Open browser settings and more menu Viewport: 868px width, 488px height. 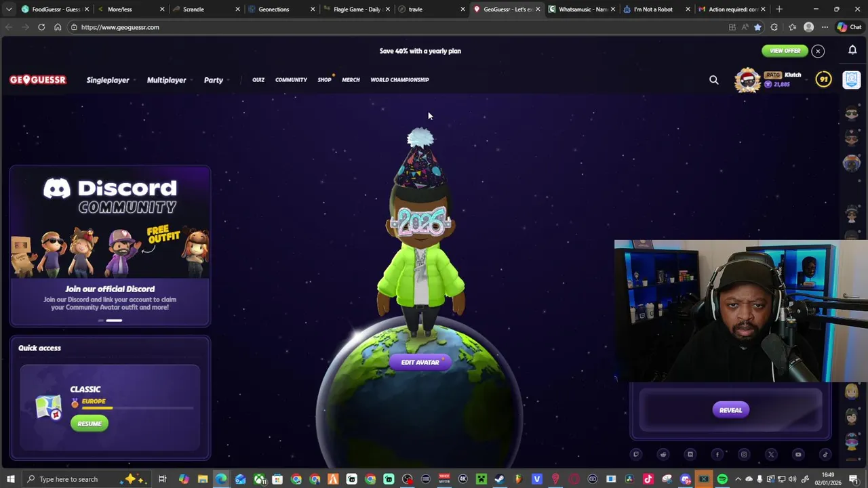(x=825, y=27)
